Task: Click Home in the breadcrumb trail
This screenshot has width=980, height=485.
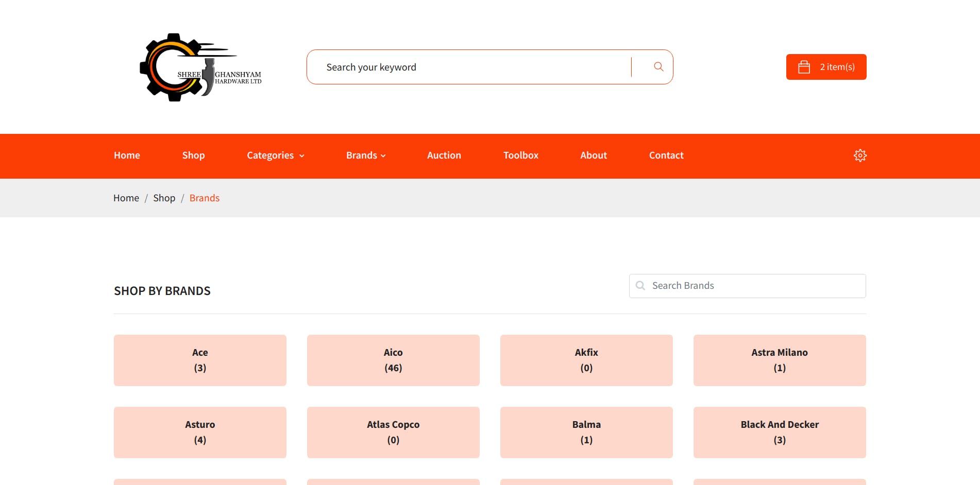Action: pyautogui.click(x=126, y=198)
